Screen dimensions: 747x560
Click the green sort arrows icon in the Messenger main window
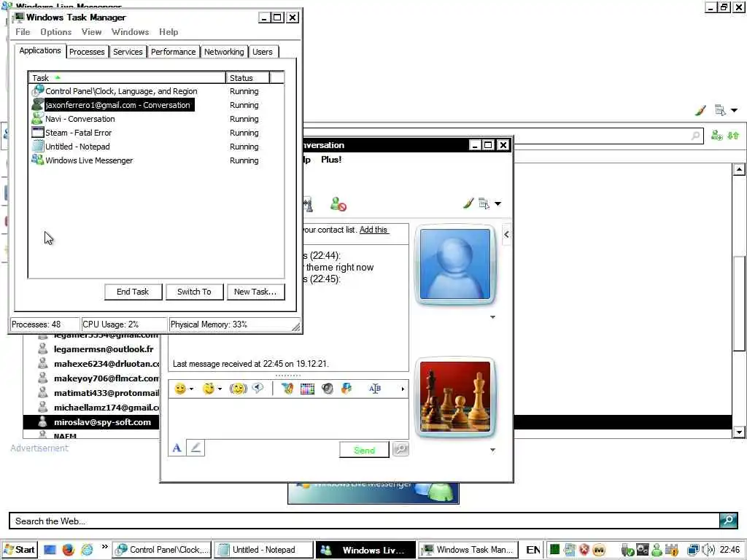pos(733,136)
